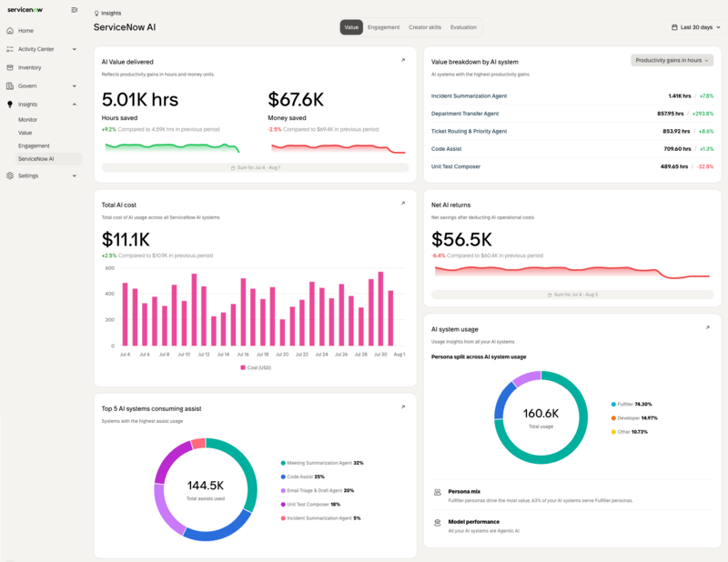Click the hours saved green trend line
Screen dimensions: 728x562
[172, 147]
